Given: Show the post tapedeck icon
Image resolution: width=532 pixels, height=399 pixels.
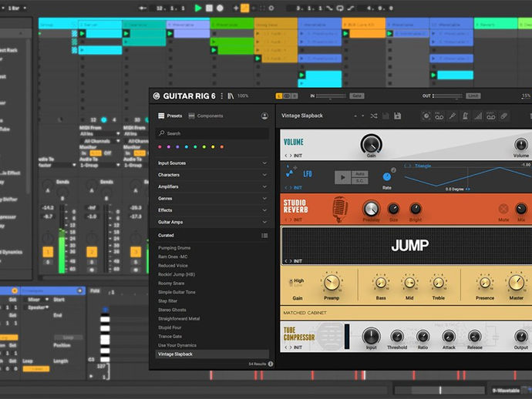Looking at the screenshot, I should click(491, 116).
